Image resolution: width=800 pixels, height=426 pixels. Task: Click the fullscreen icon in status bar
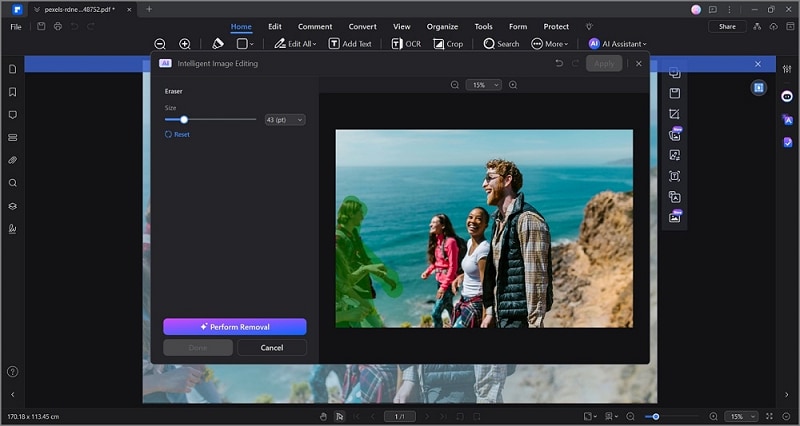tap(769, 416)
